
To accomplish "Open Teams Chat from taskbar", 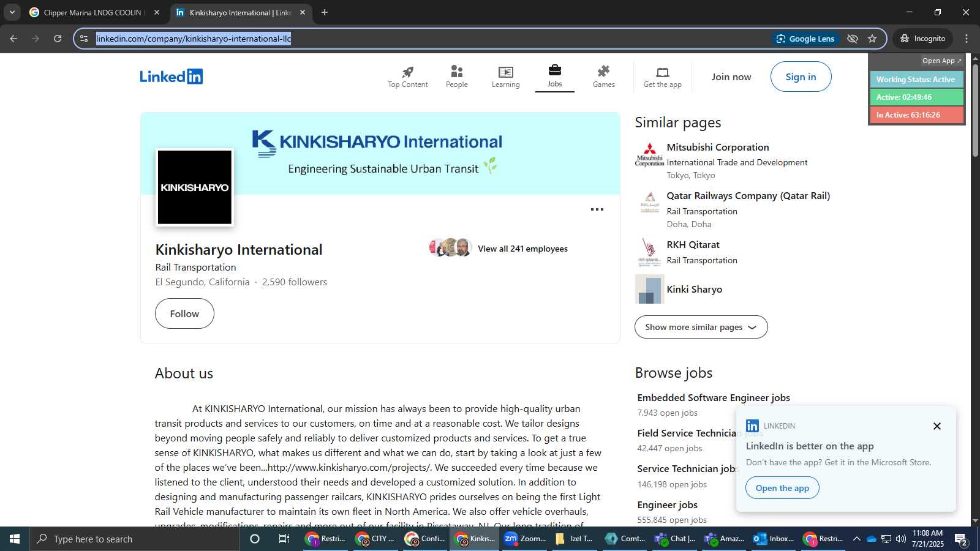I will (674, 539).
